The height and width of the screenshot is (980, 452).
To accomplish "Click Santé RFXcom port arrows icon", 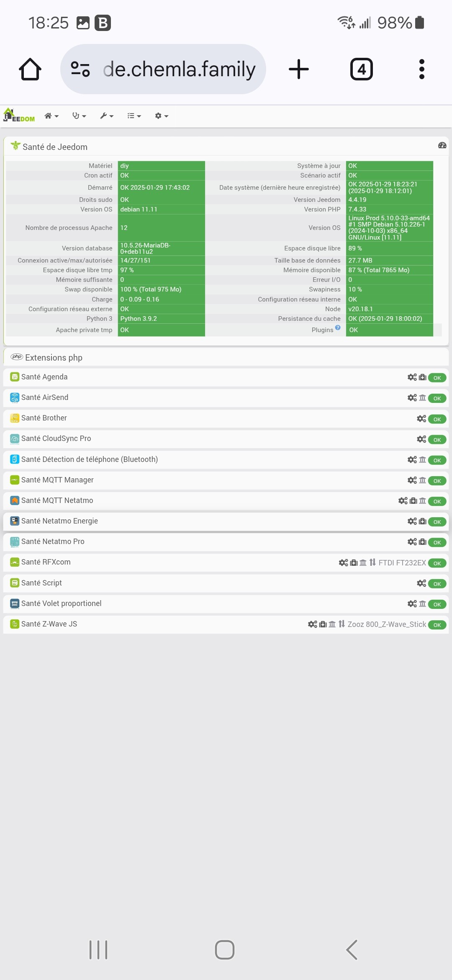I will click(x=372, y=562).
